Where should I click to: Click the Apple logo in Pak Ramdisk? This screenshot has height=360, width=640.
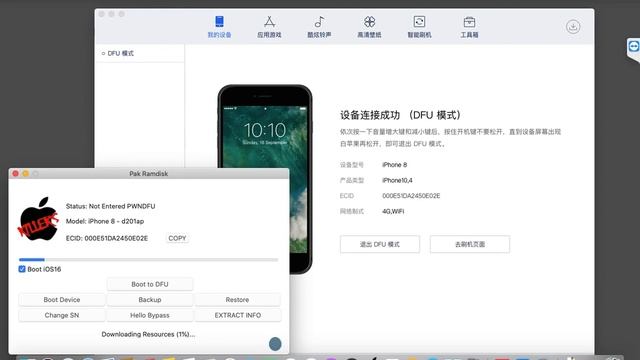pos(38,219)
